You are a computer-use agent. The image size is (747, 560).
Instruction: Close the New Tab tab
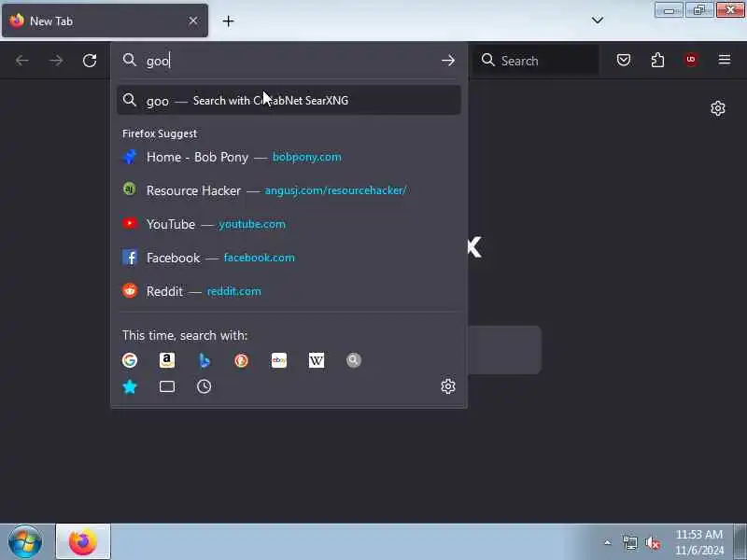pyautogui.click(x=193, y=21)
